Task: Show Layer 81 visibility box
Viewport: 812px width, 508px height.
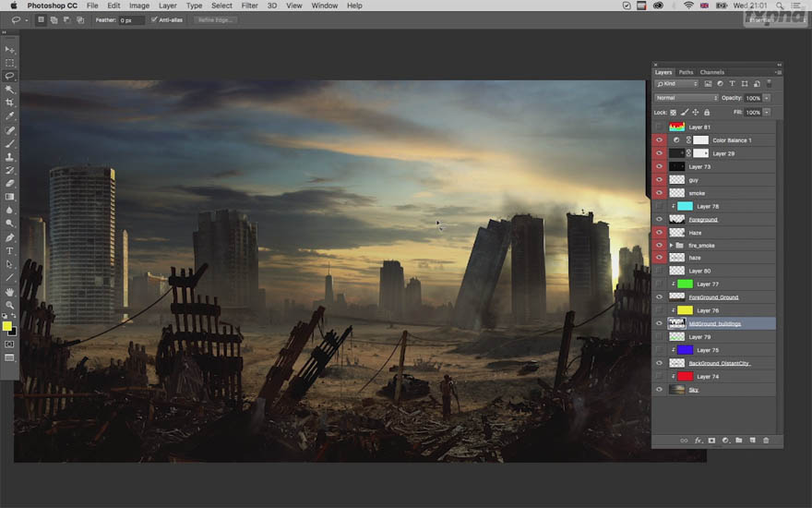Action: 659,127
